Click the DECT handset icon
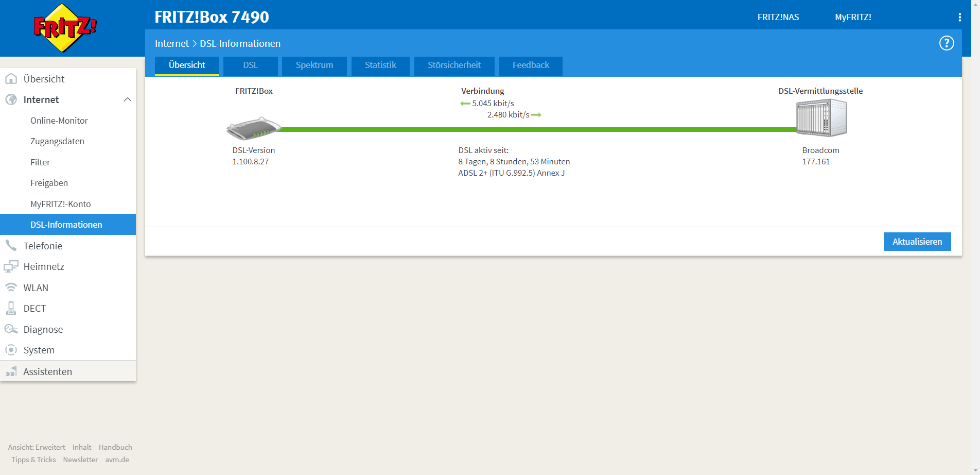 tap(11, 308)
